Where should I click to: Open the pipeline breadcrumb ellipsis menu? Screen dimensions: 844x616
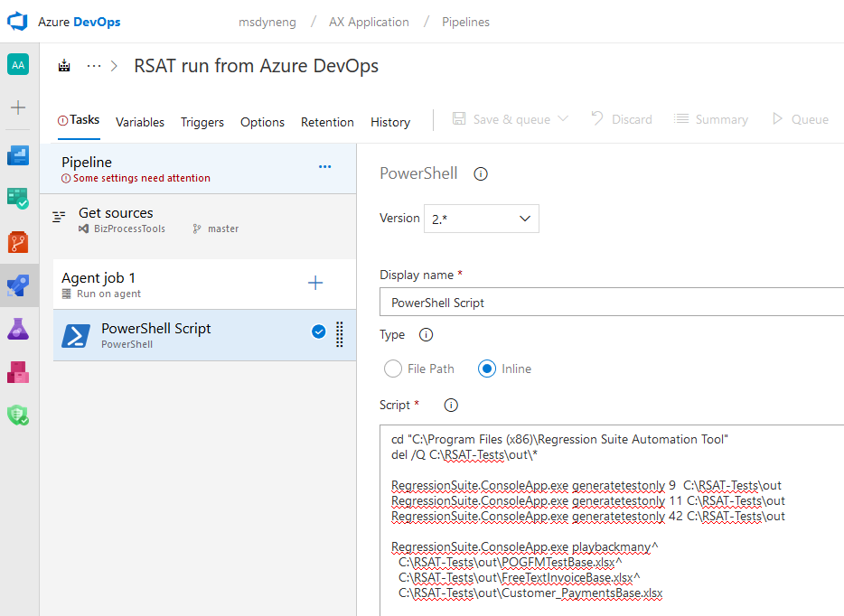tap(93, 65)
